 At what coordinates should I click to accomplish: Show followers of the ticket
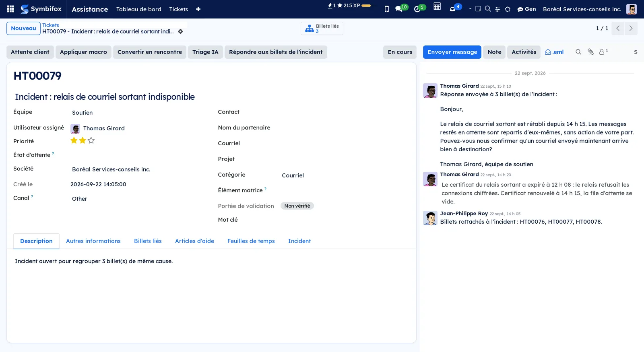[x=603, y=52]
